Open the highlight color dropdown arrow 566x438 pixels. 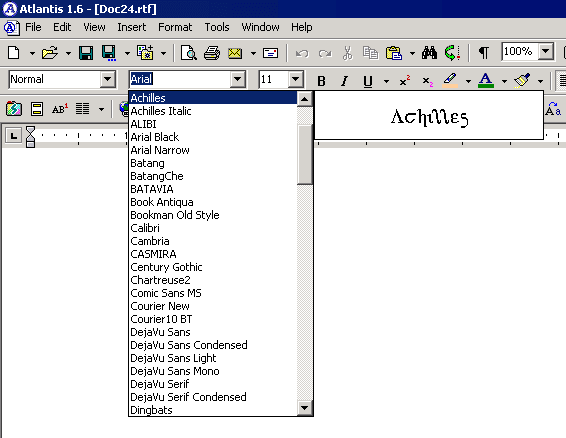(x=468, y=81)
